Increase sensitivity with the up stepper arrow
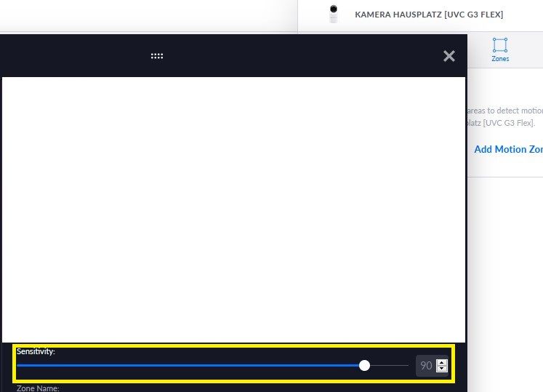Viewport: 543px width, 392px height. (442, 361)
